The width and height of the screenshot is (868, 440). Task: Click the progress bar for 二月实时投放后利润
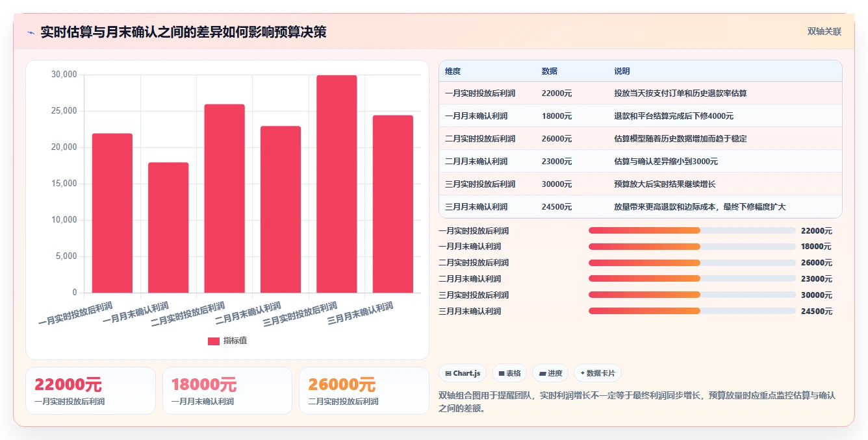692,263
